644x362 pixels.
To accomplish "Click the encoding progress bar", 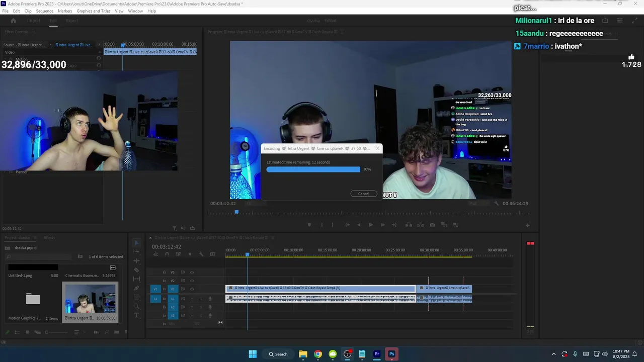I will tap(313, 169).
